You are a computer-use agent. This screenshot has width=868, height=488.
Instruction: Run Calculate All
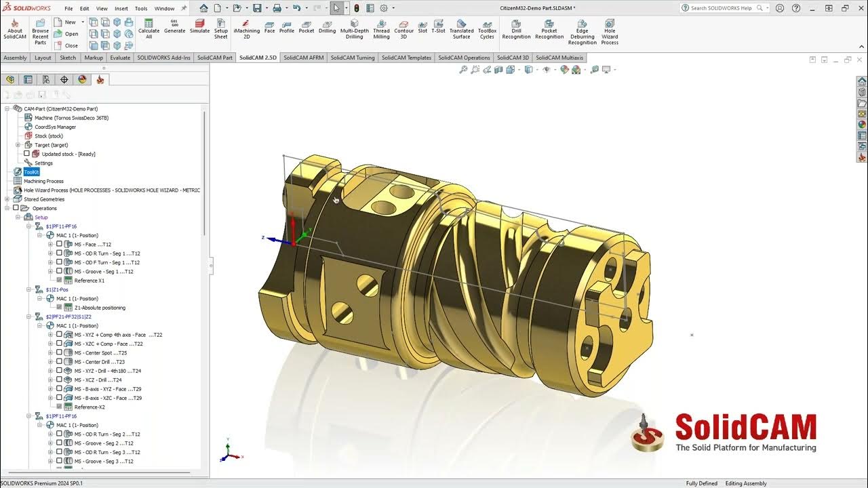(x=149, y=30)
